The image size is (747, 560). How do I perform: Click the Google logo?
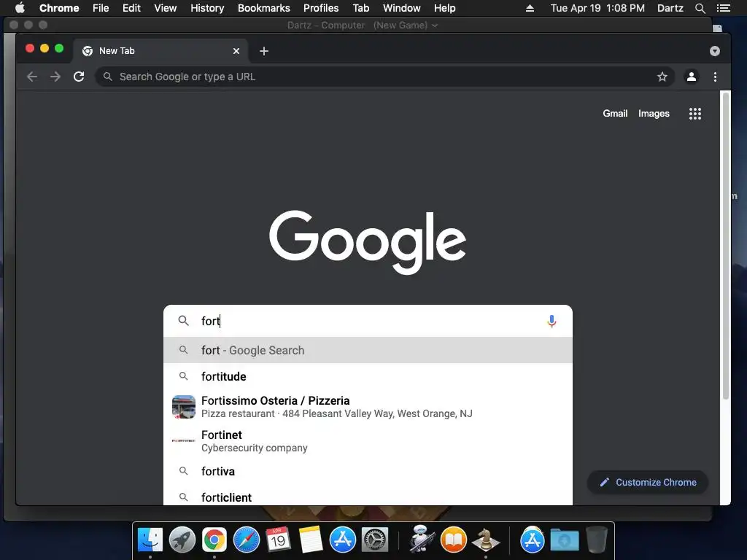pos(368,242)
